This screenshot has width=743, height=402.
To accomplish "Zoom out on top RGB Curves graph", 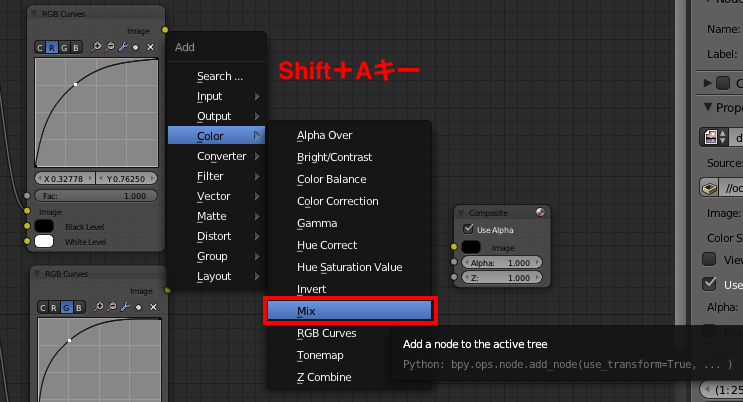I will click(109, 47).
